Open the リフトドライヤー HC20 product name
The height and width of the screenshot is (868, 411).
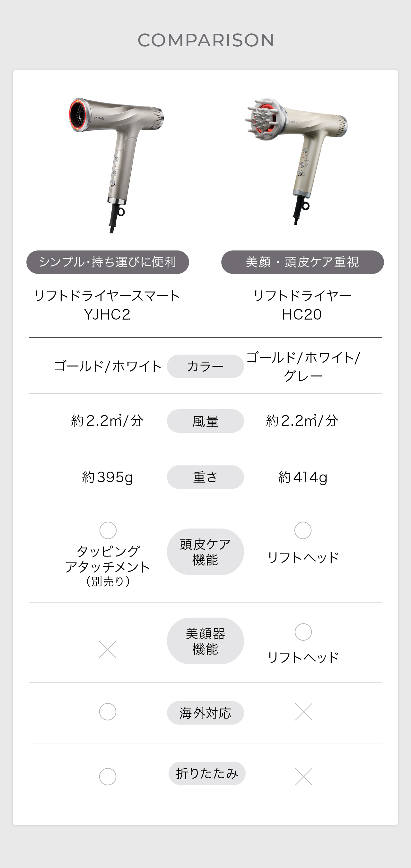pos(302,305)
